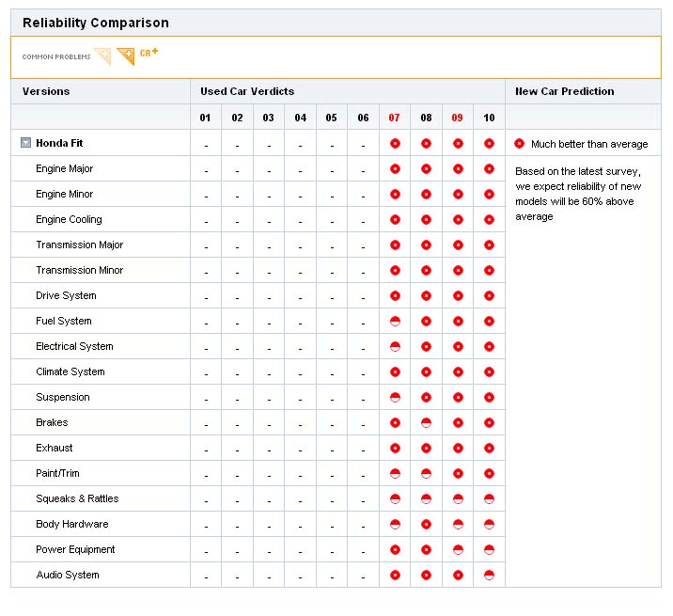The height and width of the screenshot is (616, 673).
Task: Select the 07 year column header
Action: [394, 118]
